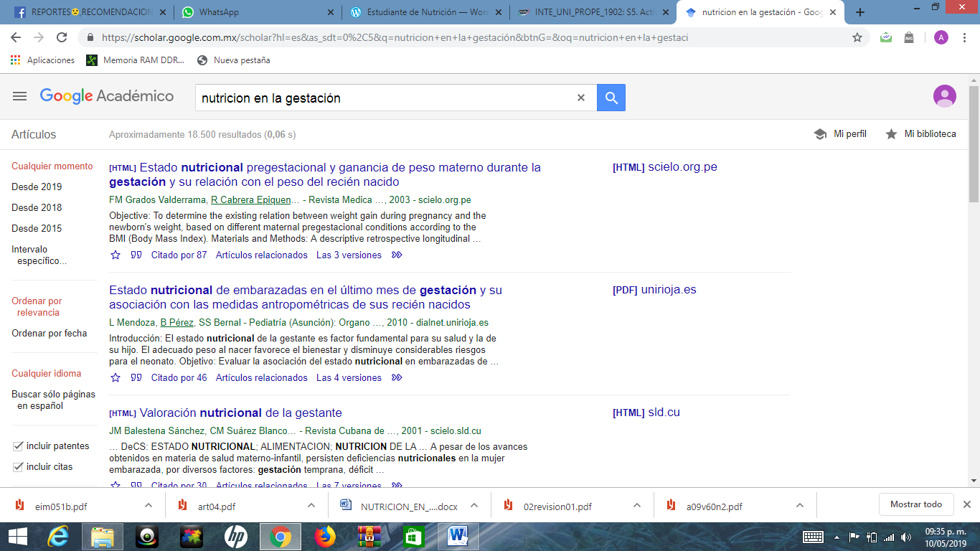Image resolution: width=980 pixels, height=551 pixels.
Task: Uncheck the incluir patentes checkbox
Action: point(18,446)
